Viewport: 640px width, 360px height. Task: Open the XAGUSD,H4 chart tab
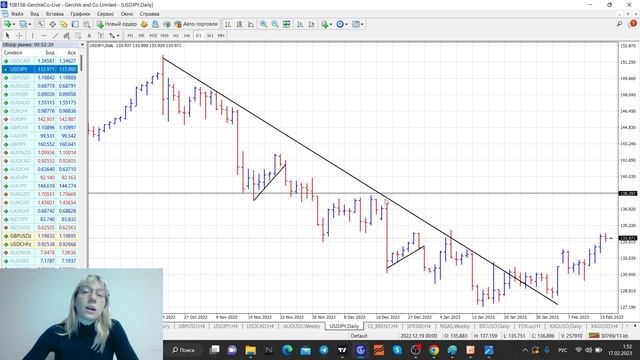click(x=604, y=327)
